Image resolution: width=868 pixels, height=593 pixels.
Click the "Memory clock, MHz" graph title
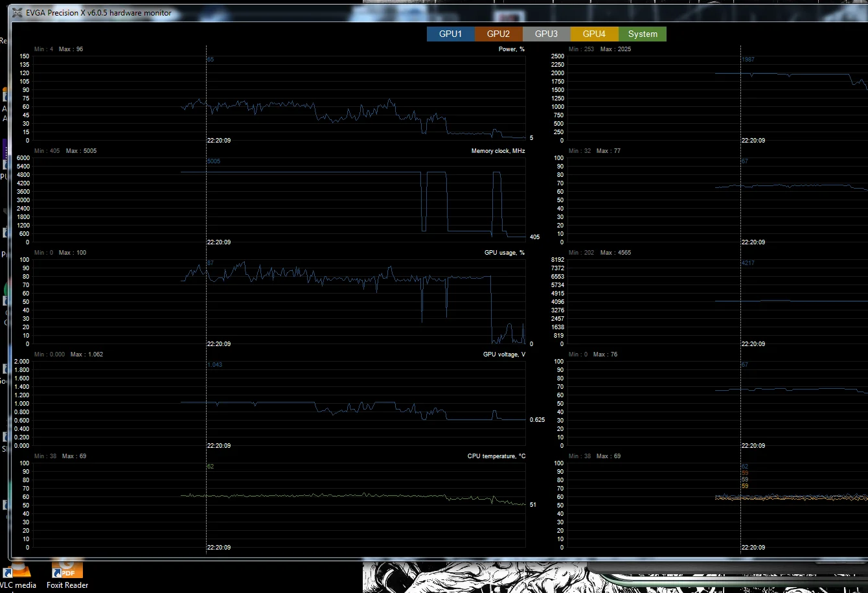tap(498, 151)
